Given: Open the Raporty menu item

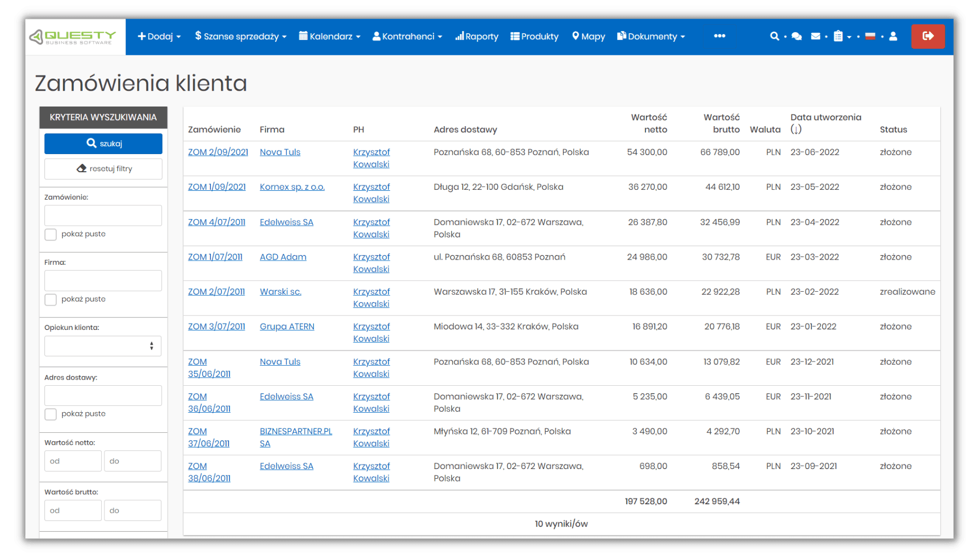Looking at the screenshot, I should [477, 36].
